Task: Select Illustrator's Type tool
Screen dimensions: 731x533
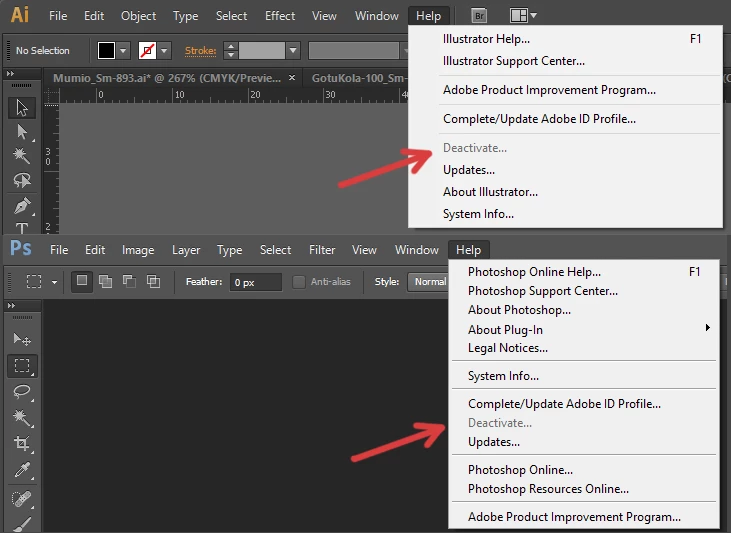Action: [21, 228]
